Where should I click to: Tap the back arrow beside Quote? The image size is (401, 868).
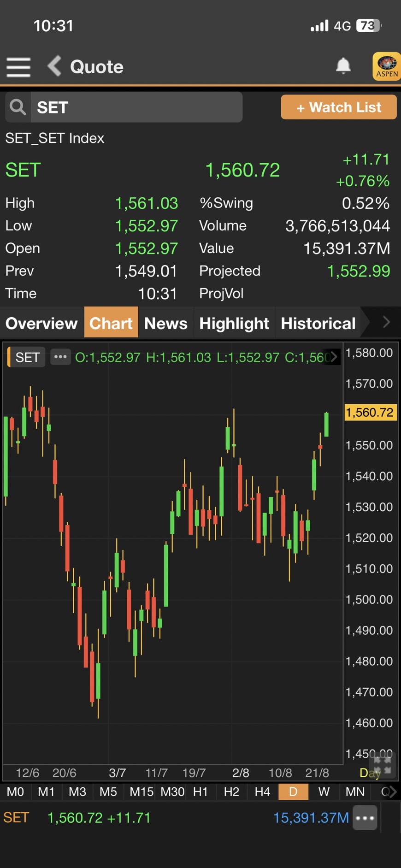point(55,66)
